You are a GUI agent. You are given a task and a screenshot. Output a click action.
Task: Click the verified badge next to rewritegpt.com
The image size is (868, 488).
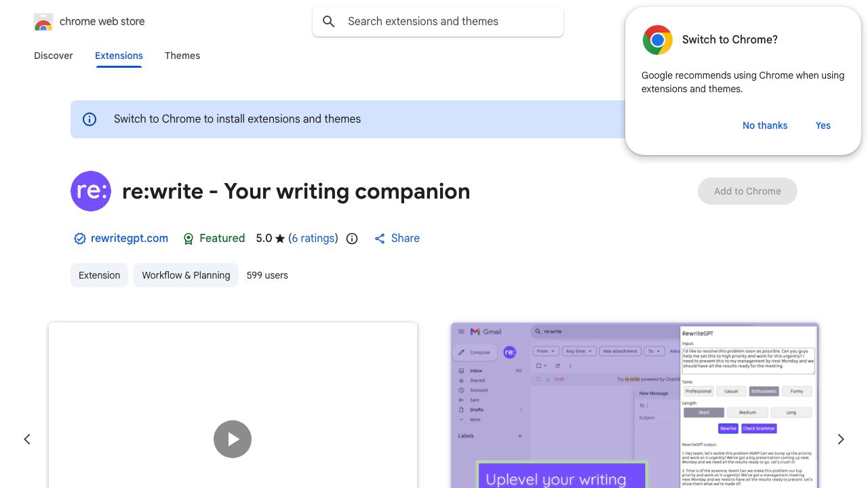(80, 239)
